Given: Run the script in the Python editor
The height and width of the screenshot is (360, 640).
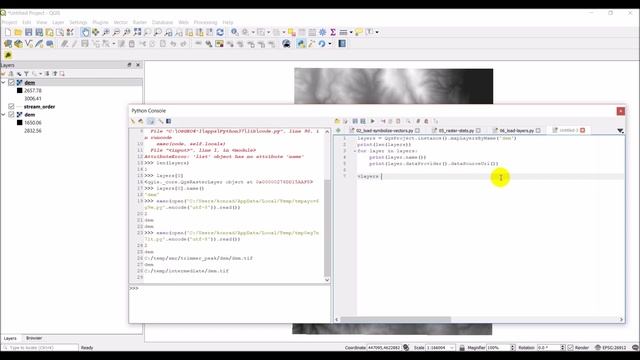Looking at the screenshot, I should 372,121.
